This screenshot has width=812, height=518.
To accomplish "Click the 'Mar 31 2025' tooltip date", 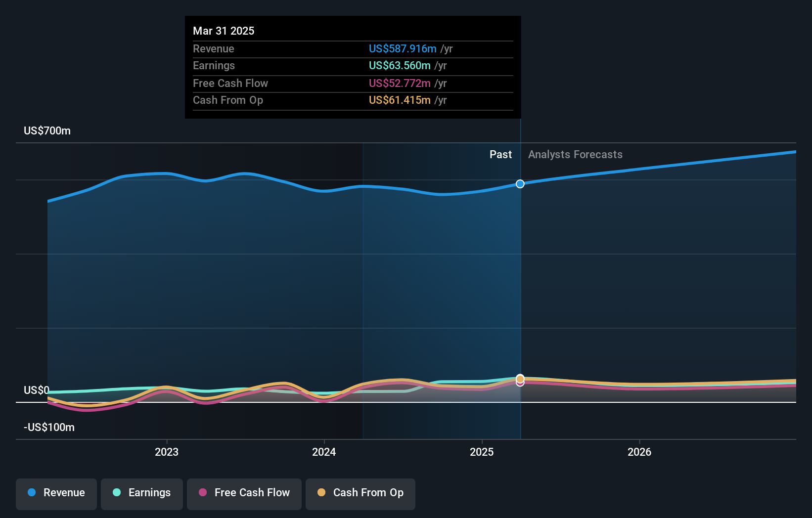I will tap(224, 31).
